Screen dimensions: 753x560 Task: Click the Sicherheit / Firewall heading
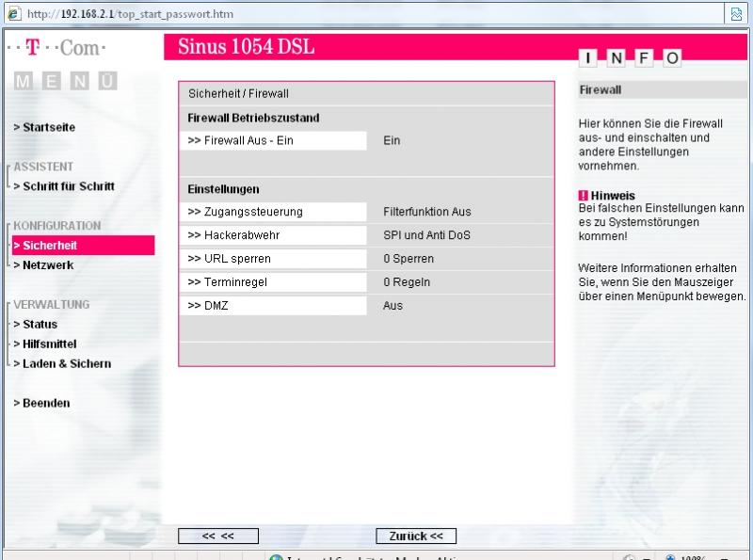coord(239,94)
